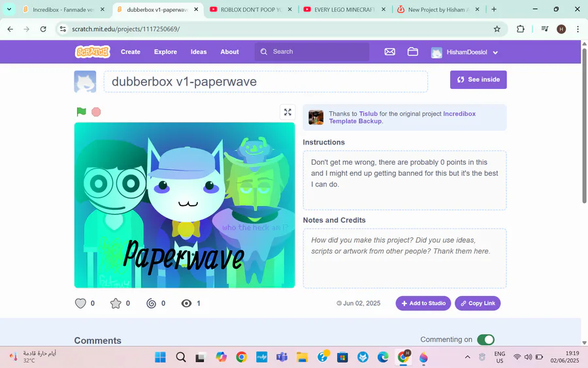Click the Copy Link button
The image size is (588, 368).
[478, 303]
